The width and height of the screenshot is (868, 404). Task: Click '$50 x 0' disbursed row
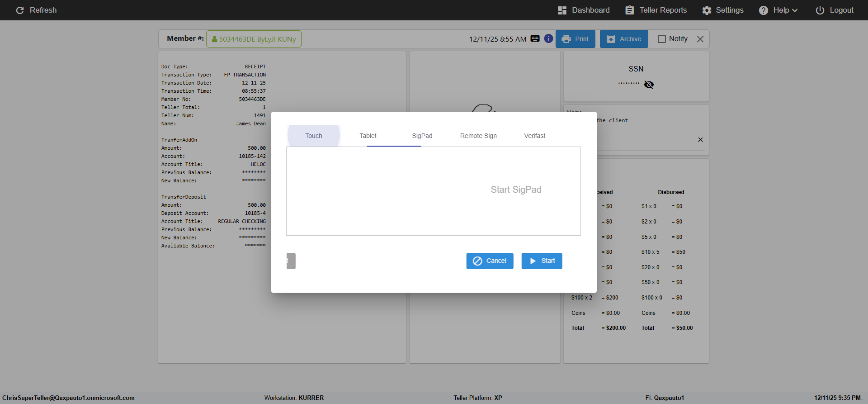tap(662, 282)
